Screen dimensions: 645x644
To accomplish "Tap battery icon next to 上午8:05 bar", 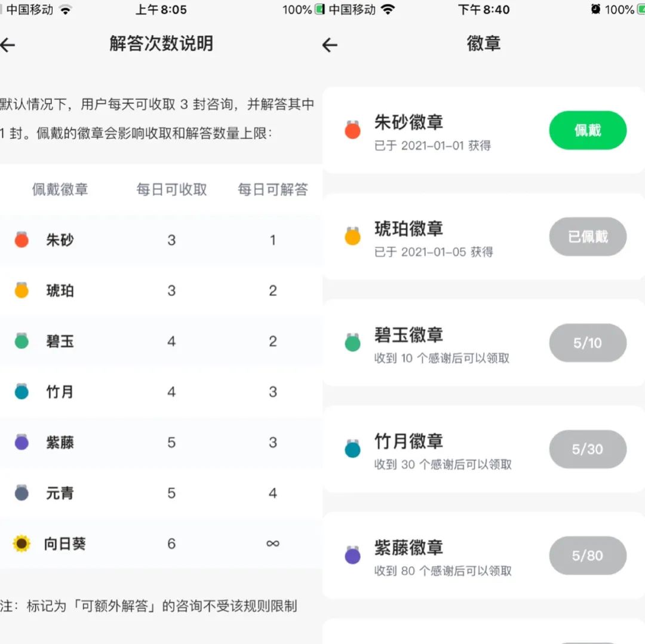I will pos(320,9).
